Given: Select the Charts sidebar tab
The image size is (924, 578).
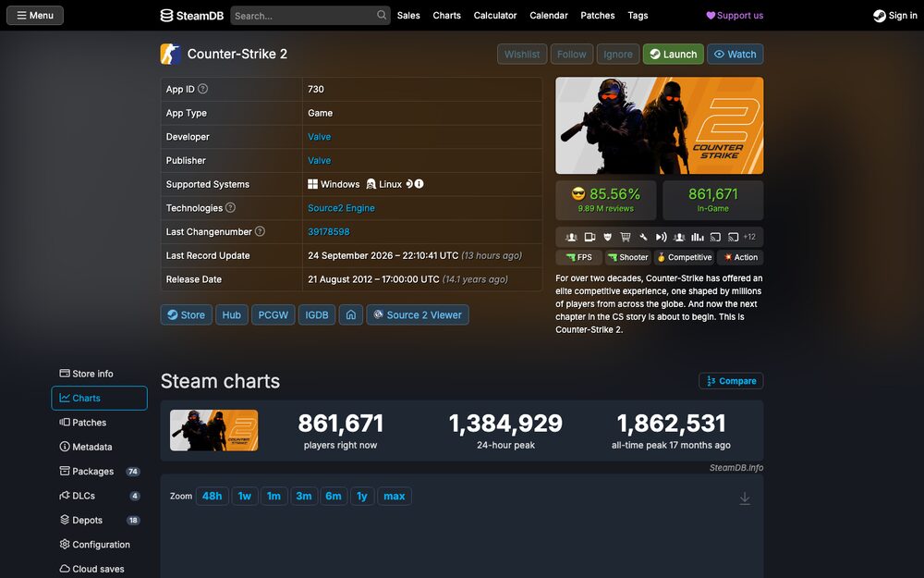Looking at the screenshot, I should (99, 398).
